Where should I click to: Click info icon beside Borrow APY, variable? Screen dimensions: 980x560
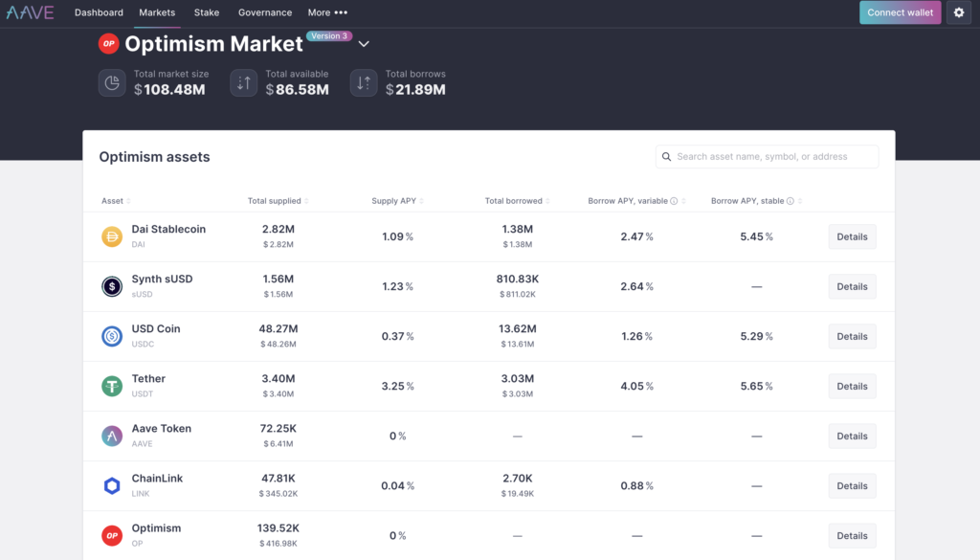pos(674,201)
